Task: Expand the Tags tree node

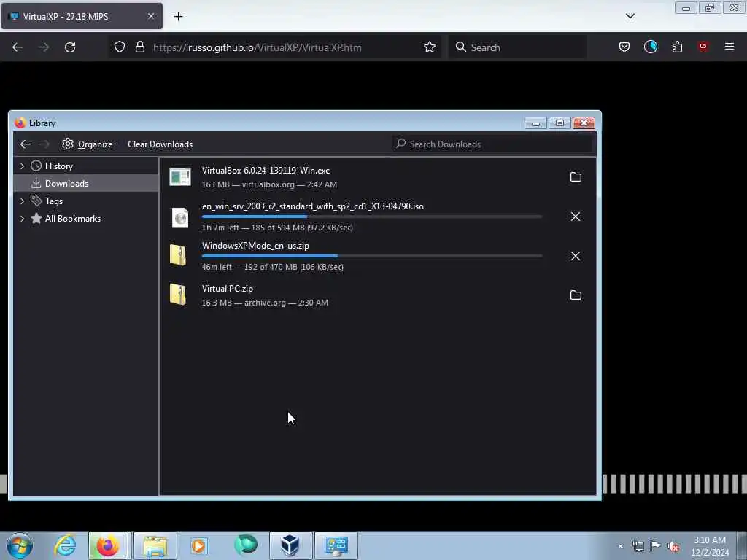Action: 23,201
